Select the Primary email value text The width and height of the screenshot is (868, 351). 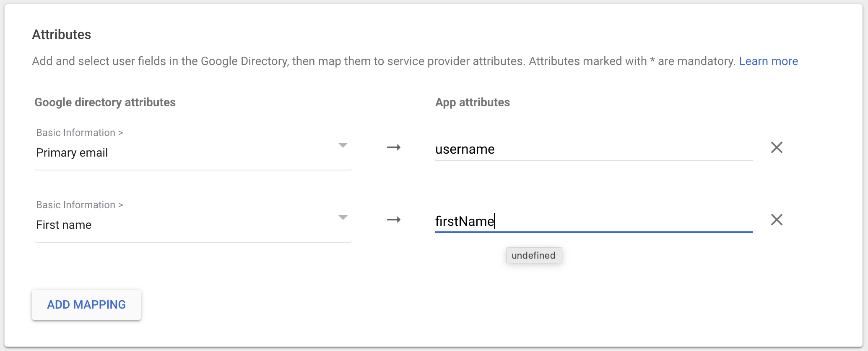[72, 153]
